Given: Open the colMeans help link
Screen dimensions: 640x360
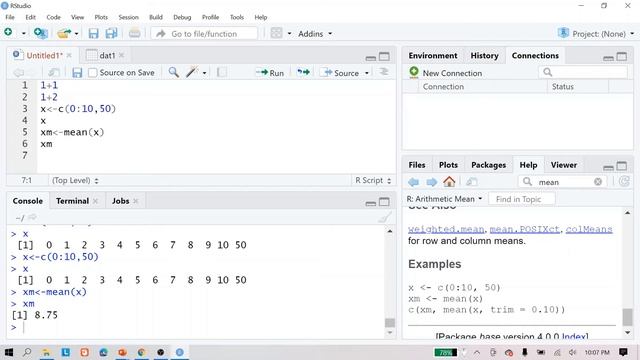Looking at the screenshot, I should click(x=589, y=229).
